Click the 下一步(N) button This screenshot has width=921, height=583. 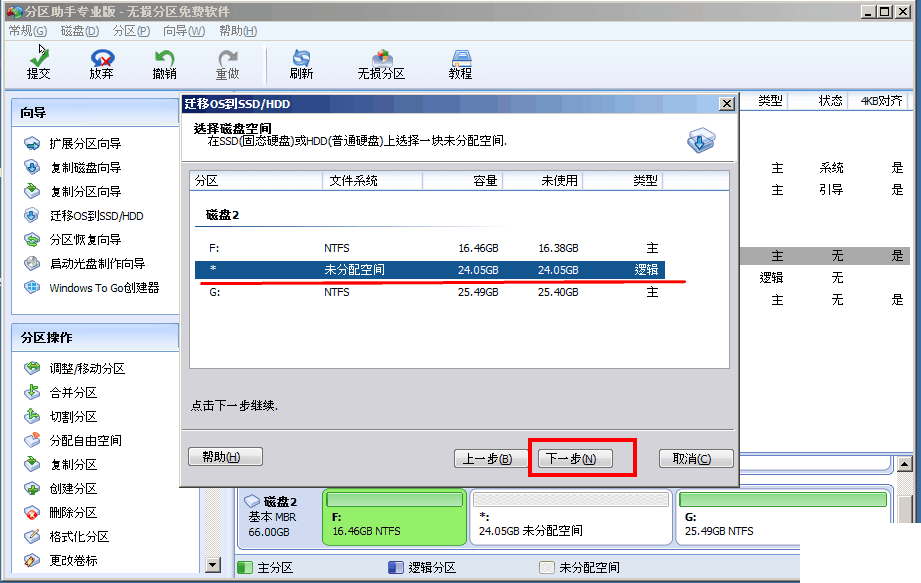tap(583, 458)
